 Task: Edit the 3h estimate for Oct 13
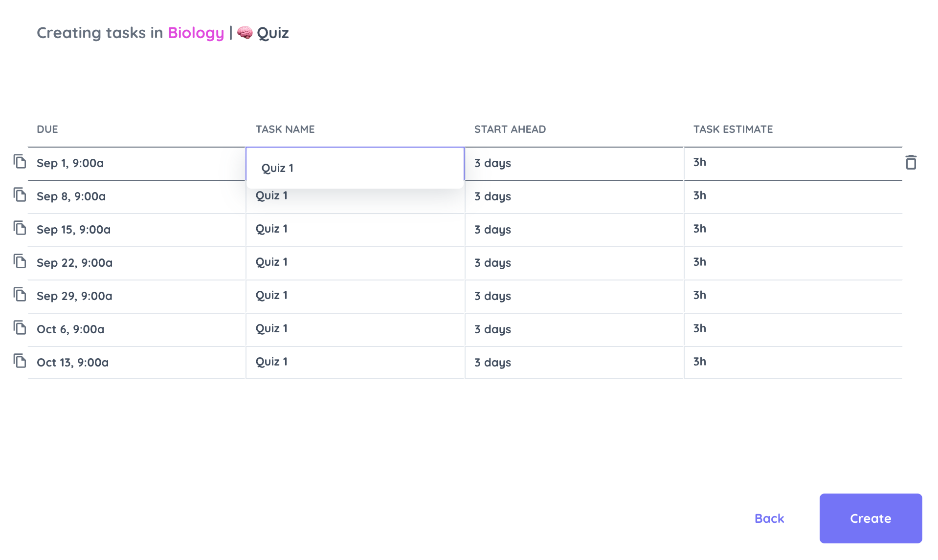[793, 363]
